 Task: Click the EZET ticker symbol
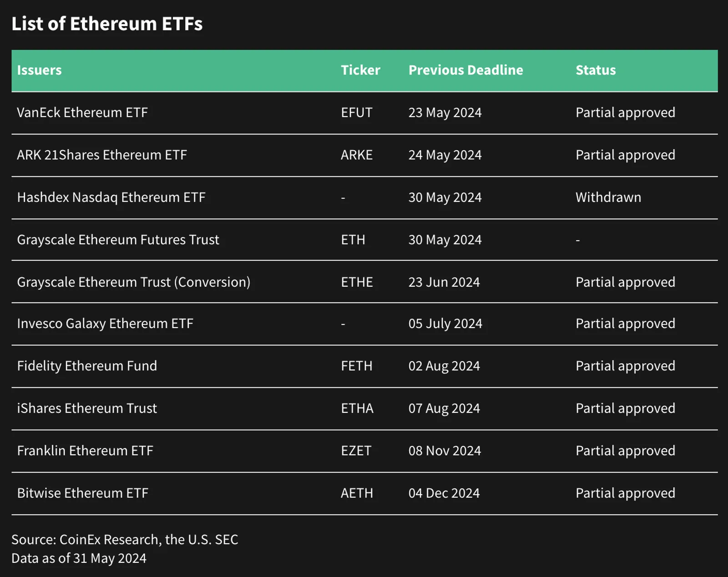[x=356, y=450]
